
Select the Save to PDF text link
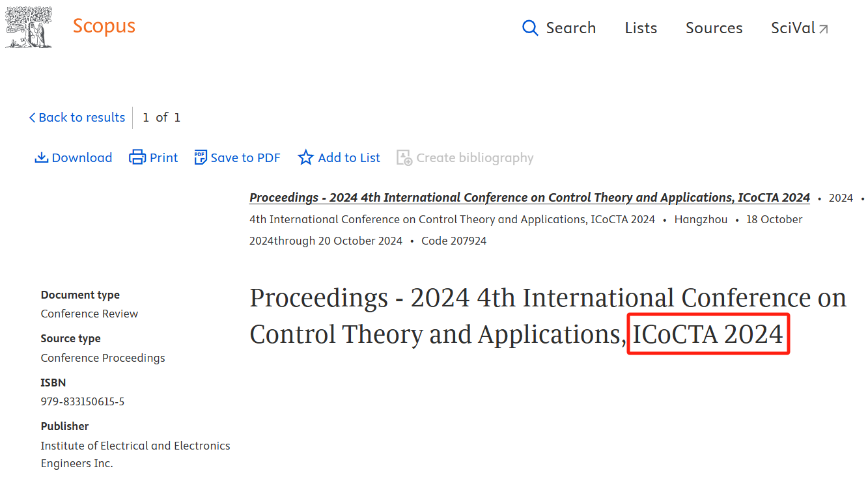(245, 157)
